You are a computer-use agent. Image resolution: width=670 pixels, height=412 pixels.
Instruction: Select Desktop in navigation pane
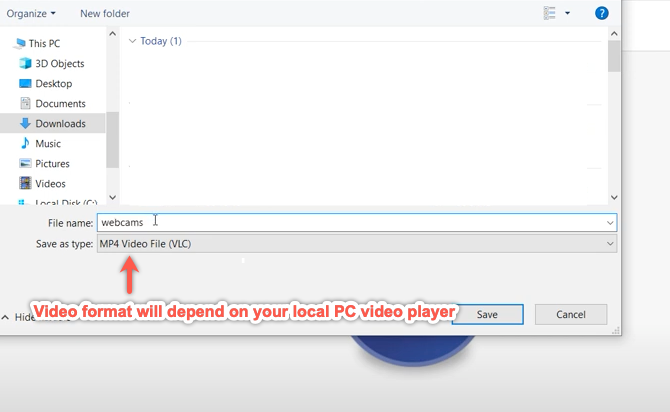click(x=53, y=83)
